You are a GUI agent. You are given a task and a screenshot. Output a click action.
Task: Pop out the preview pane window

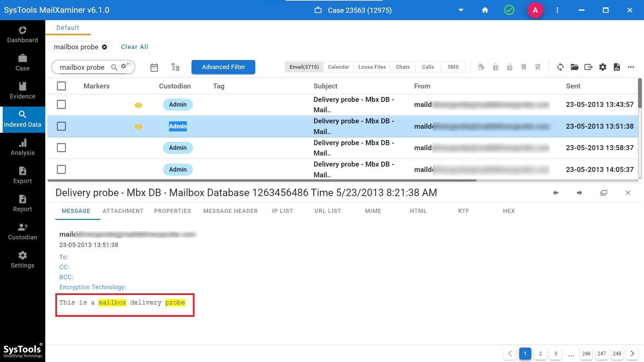point(604,193)
